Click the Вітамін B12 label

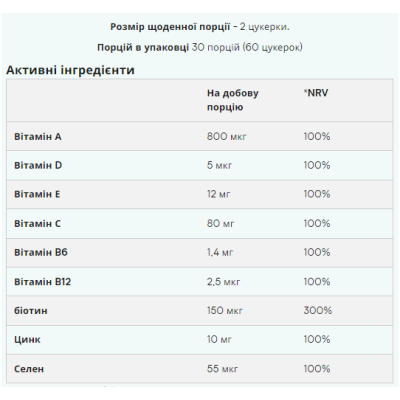42,282
